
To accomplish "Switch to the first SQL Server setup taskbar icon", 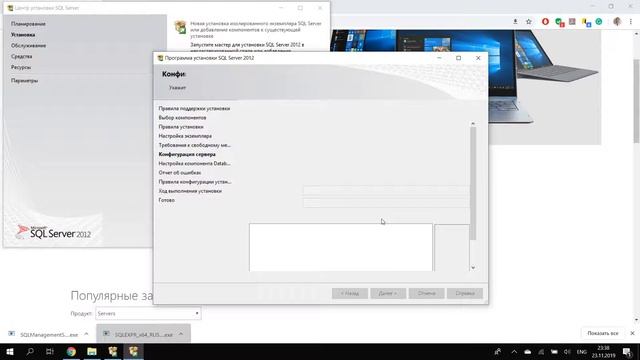I will coord(113,351).
